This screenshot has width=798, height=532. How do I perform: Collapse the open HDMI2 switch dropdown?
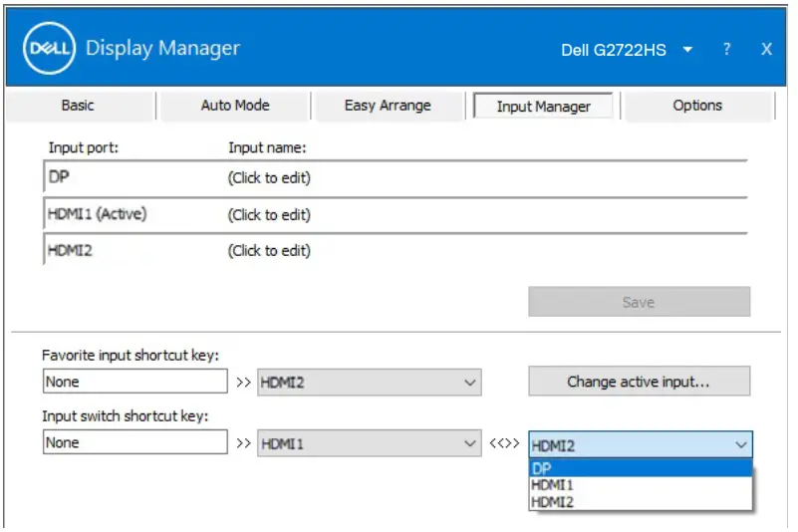[x=641, y=445]
